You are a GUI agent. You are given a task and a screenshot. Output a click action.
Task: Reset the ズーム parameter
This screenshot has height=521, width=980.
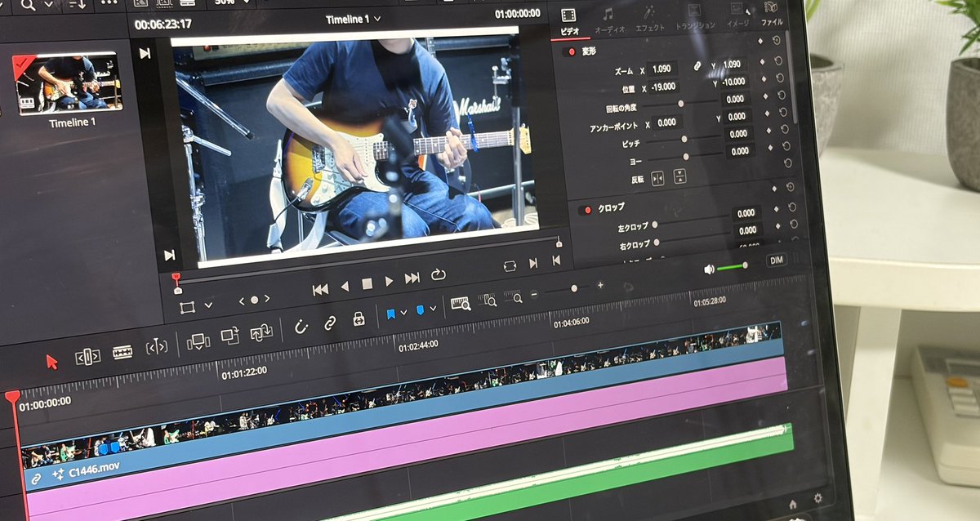coord(779,60)
